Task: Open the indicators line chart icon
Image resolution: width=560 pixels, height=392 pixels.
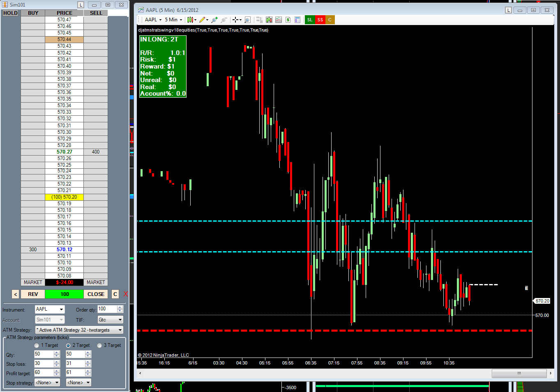Action: tap(279, 20)
